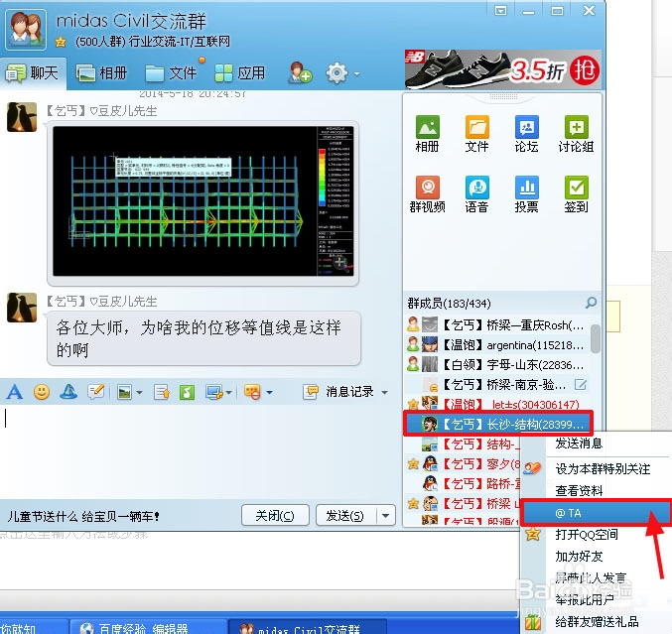Click the send picture icon

(125, 392)
